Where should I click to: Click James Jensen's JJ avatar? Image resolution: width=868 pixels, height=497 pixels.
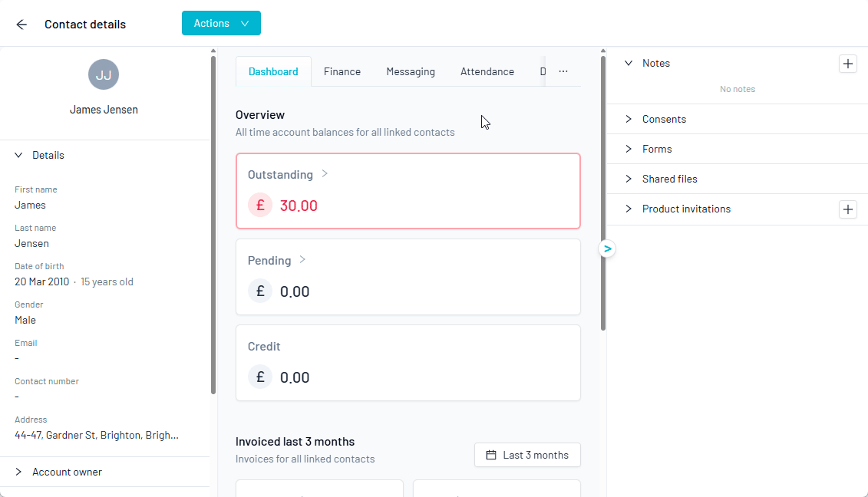[104, 74]
